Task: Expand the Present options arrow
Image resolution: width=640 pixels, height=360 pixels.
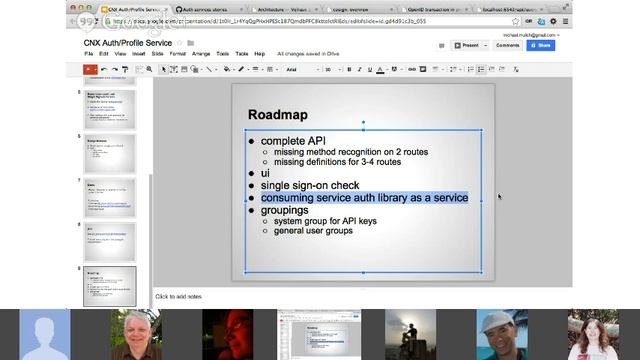Action: [x=485, y=46]
